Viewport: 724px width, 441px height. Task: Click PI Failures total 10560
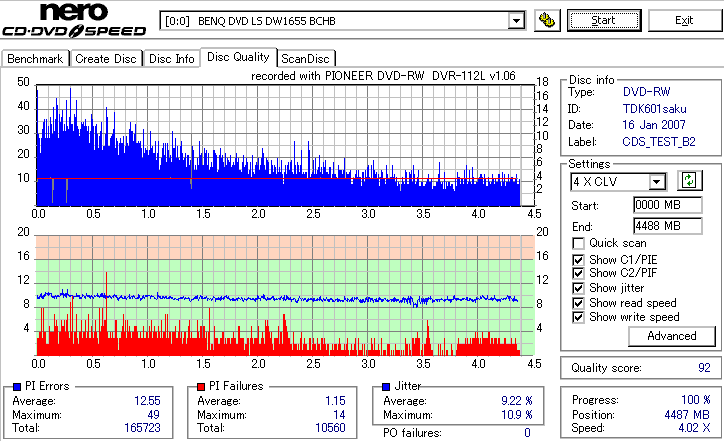[x=330, y=428]
